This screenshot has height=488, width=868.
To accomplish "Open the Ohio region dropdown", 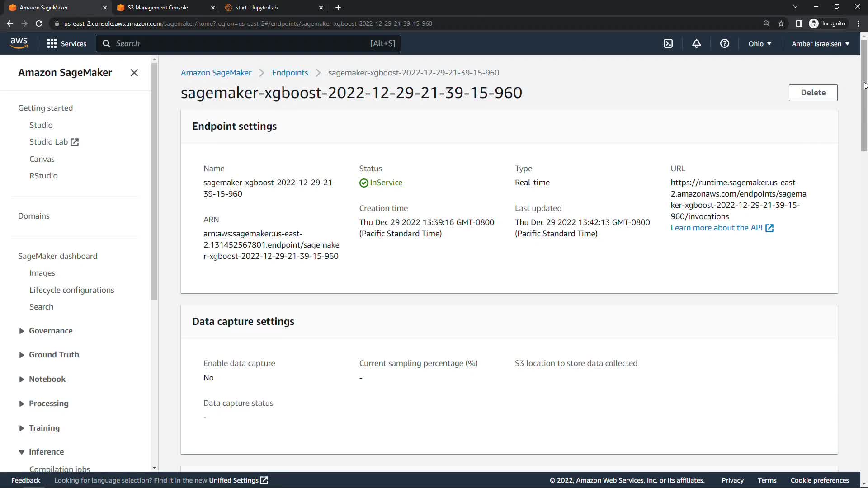I will [759, 43].
